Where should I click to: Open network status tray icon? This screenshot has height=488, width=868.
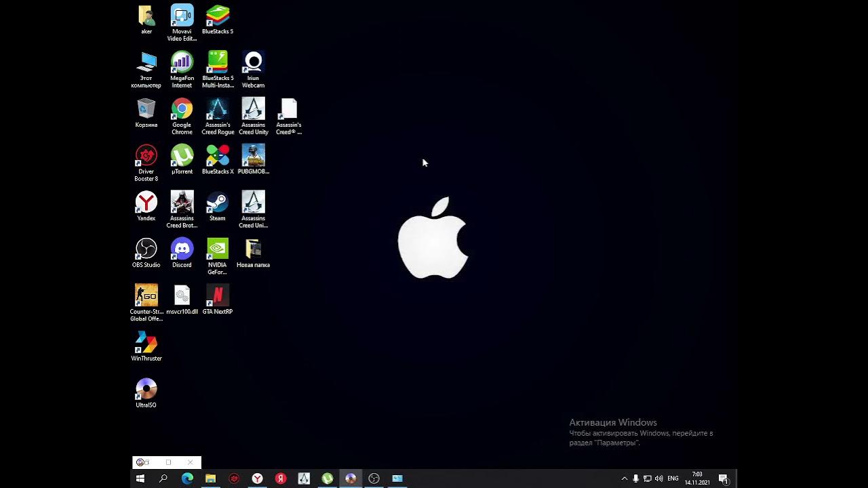[x=647, y=479]
